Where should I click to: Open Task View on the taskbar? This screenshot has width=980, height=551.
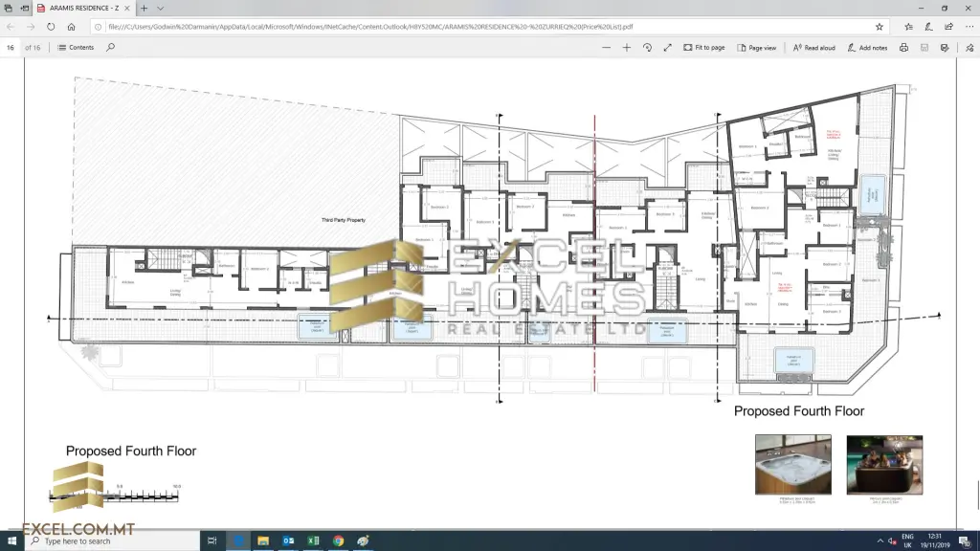pos(212,540)
